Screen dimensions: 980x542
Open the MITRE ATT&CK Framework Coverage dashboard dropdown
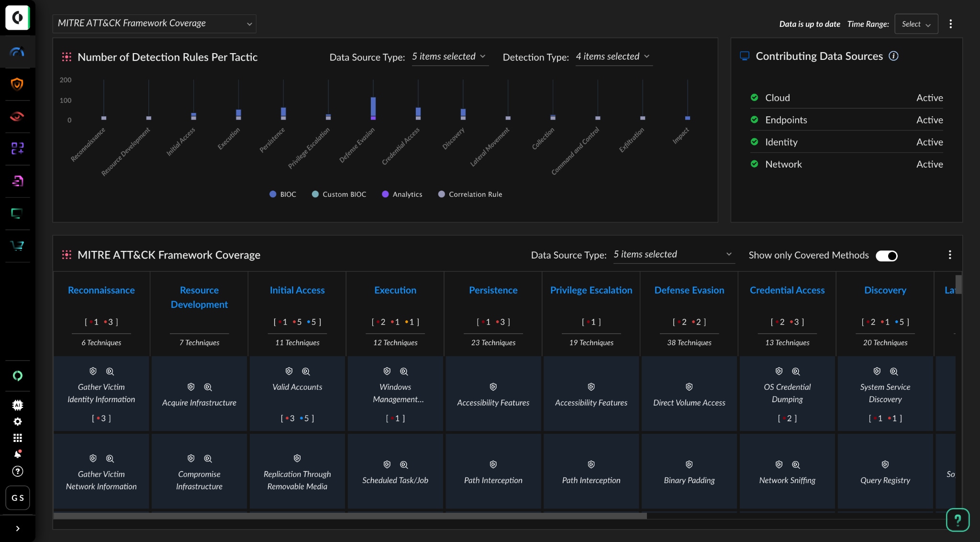click(x=154, y=23)
